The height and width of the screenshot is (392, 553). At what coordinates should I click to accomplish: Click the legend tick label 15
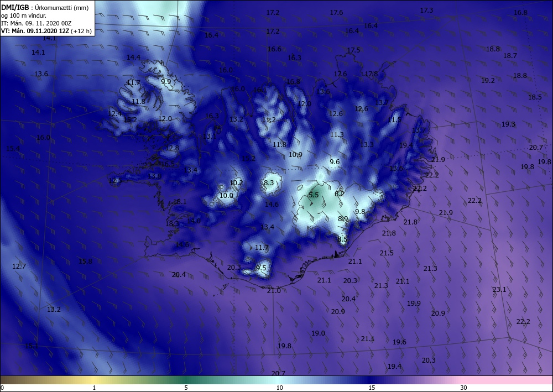pos(372,388)
